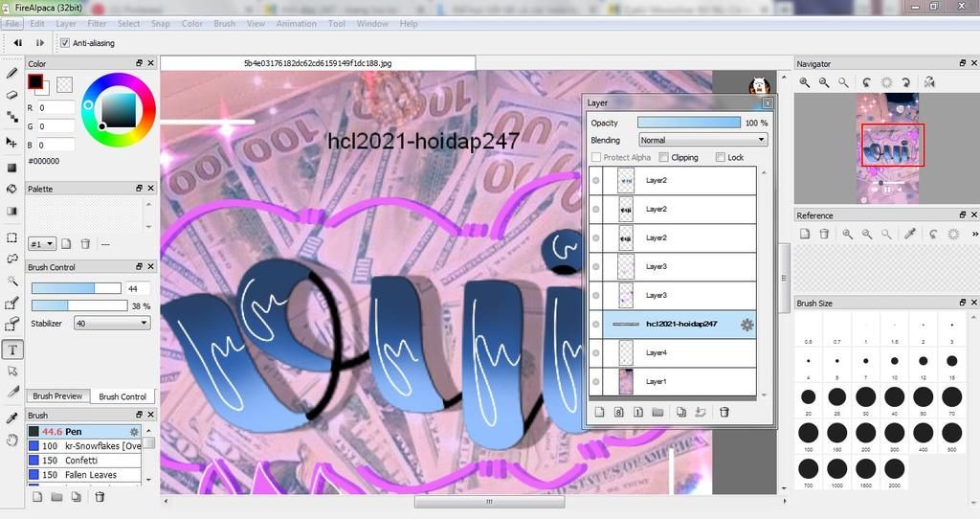Enable Lock checkbox in Layer panel

(721, 158)
